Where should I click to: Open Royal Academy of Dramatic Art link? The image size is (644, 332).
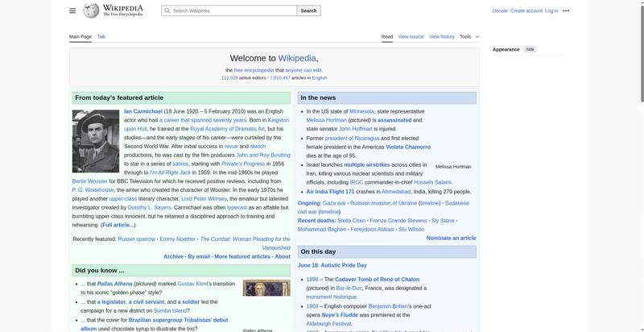[x=227, y=129]
